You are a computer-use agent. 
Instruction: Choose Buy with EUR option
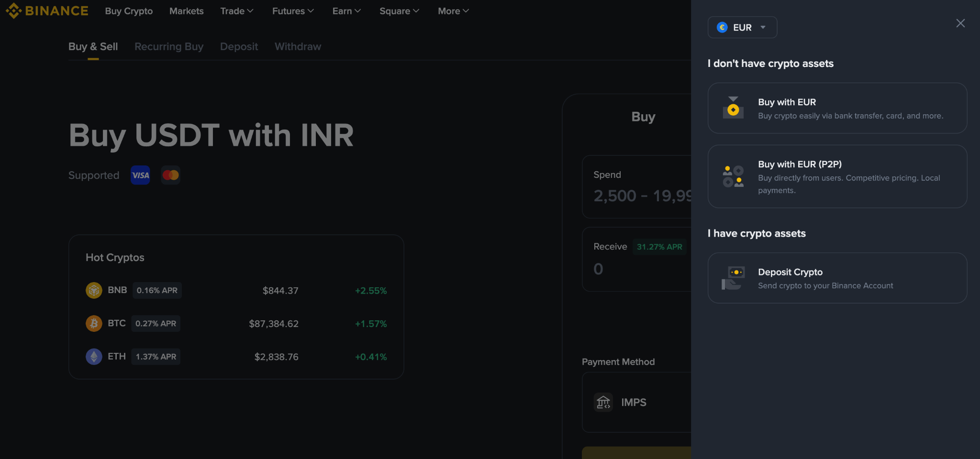pyautogui.click(x=837, y=108)
